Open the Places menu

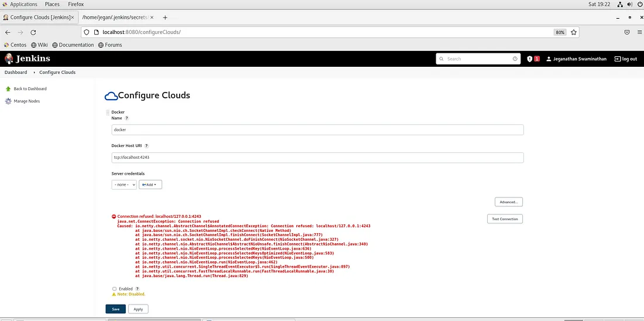52,4
